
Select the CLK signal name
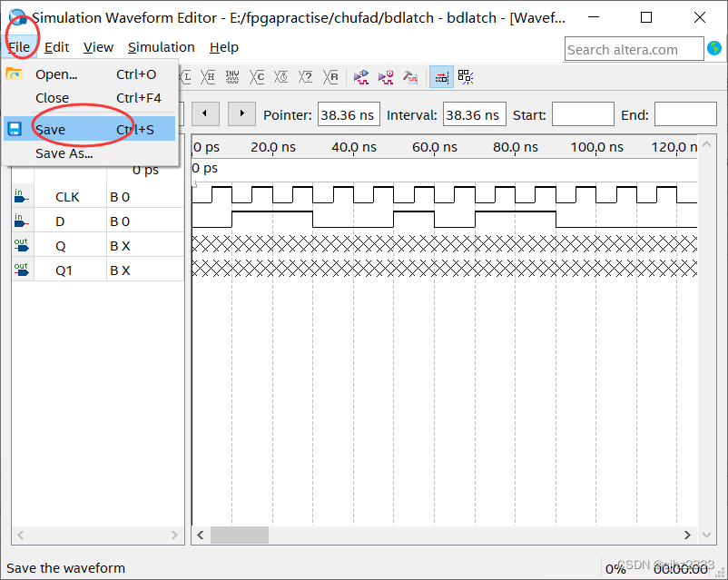click(x=67, y=197)
